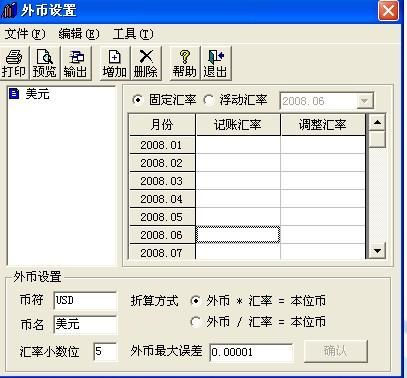Open the 2008.06 date dropdown
407x378 pixels.
coord(365,101)
